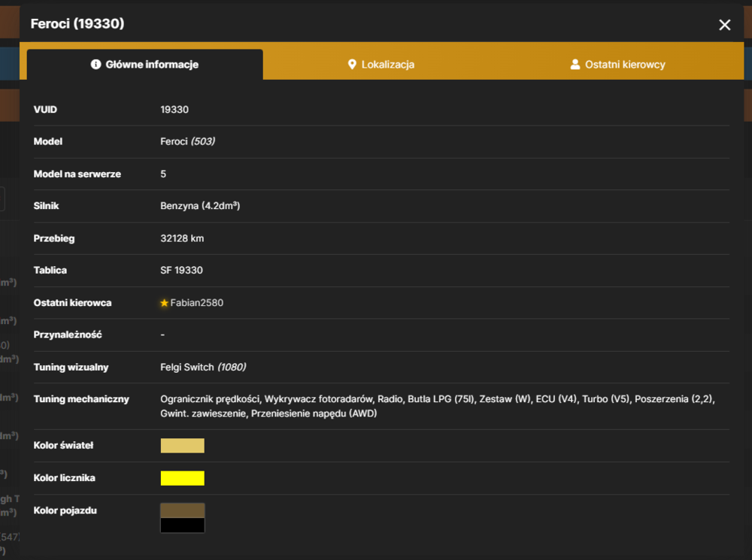
Task: Click the Tuning mechaniczny label
Action: pos(81,399)
